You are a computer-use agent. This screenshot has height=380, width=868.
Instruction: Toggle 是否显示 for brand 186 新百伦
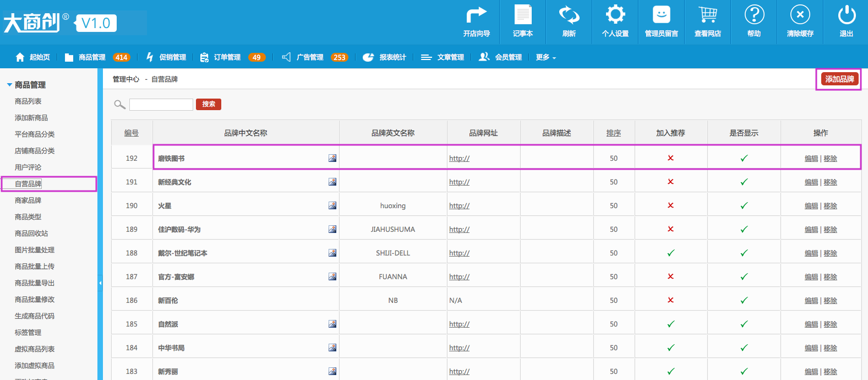pyautogui.click(x=744, y=300)
